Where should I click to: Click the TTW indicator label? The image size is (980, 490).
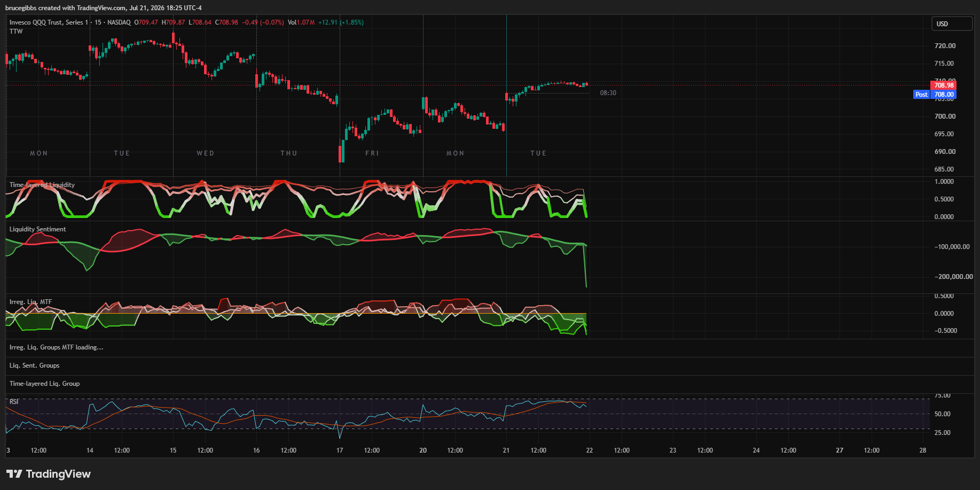[x=16, y=32]
